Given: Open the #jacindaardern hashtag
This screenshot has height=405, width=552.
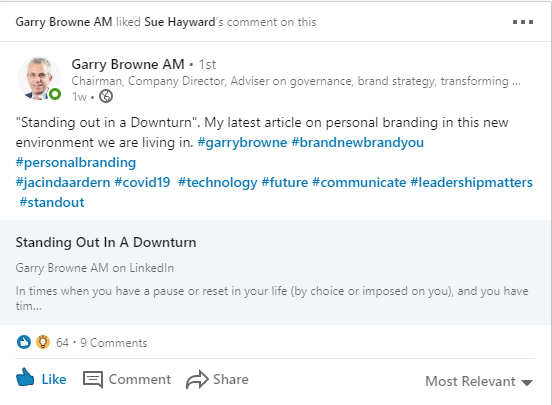Looking at the screenshot, I should point(63,182).
